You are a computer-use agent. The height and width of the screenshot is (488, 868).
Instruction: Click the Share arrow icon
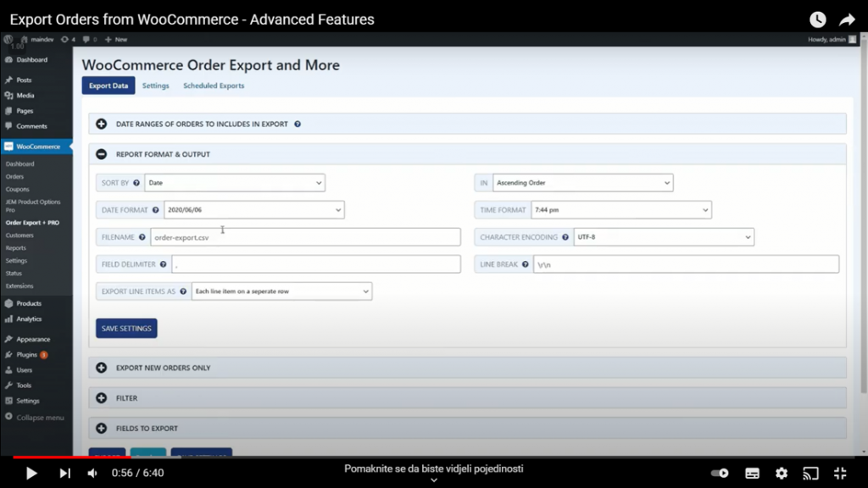coord(847,20)
